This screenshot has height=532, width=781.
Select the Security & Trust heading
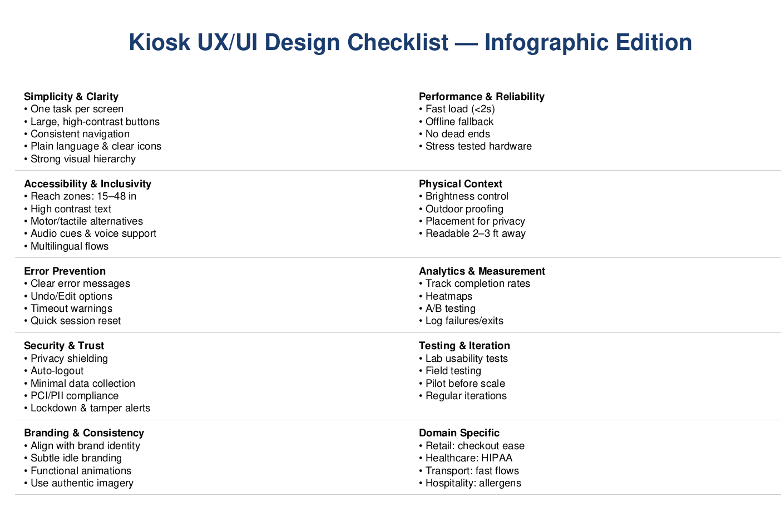coord(64,346)
